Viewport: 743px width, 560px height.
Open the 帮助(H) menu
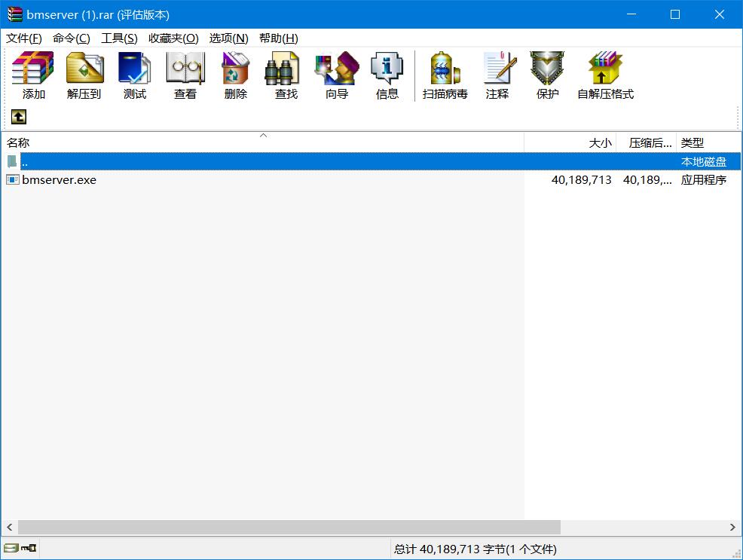click(x=278, y=38)
